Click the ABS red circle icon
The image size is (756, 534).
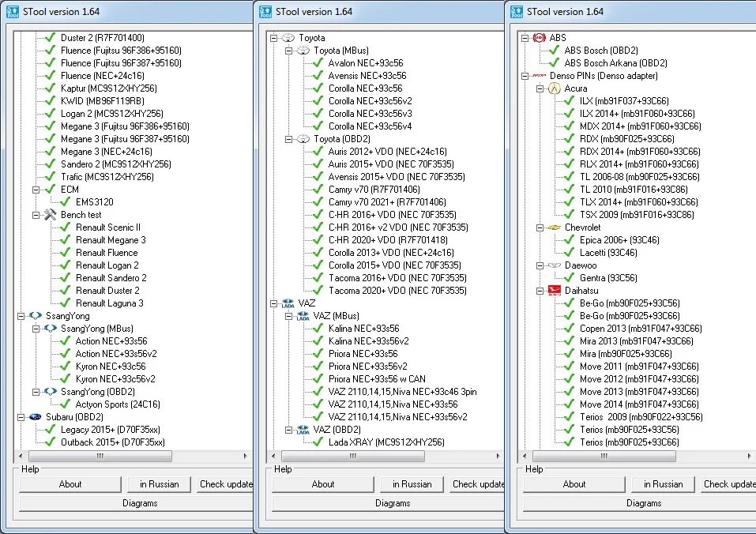click(540, 38)
